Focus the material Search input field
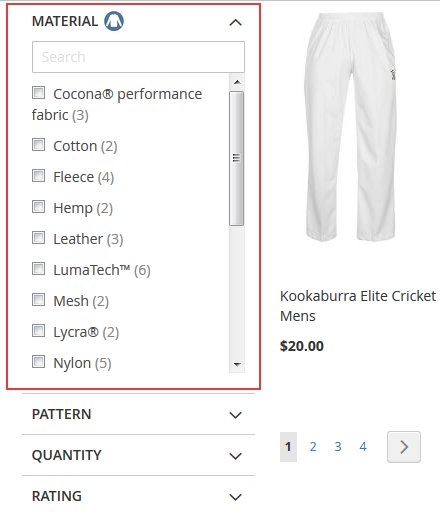Screen dimensions: 440x516 click(138, 57)
